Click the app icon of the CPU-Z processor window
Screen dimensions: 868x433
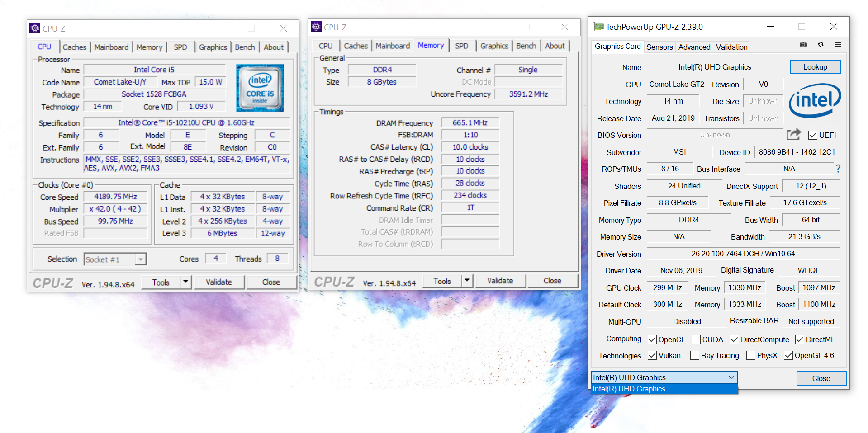[x=35, y=28]
